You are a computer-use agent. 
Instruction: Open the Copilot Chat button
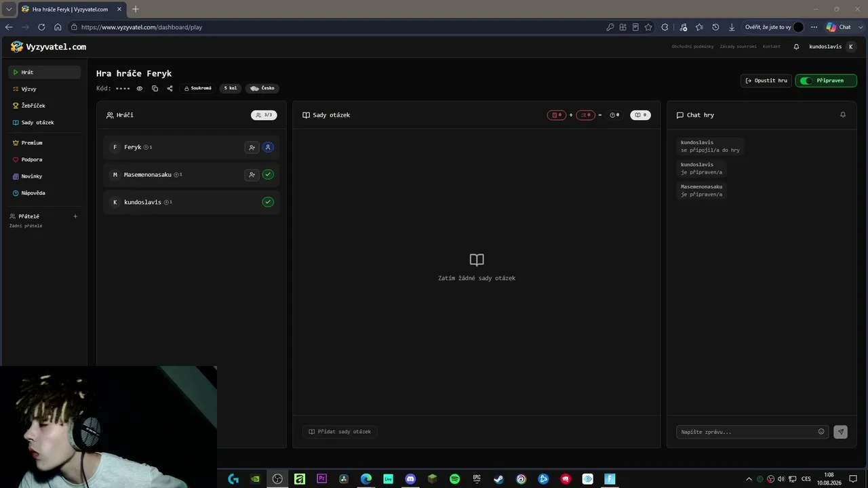(x=839, y=27)
